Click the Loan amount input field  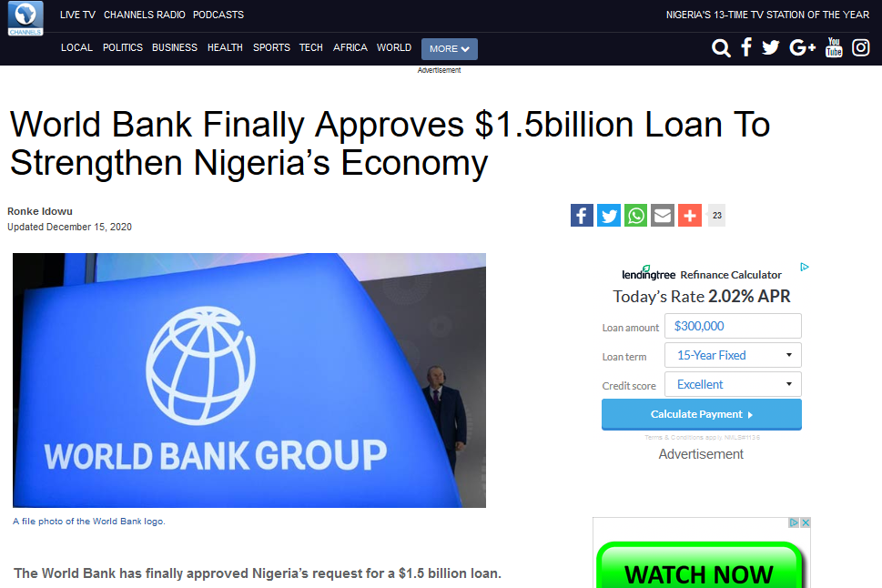coord(733,326)
